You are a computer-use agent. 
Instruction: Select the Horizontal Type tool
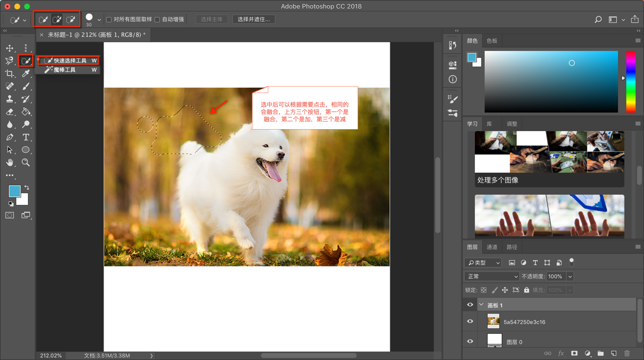pos(26,137)
